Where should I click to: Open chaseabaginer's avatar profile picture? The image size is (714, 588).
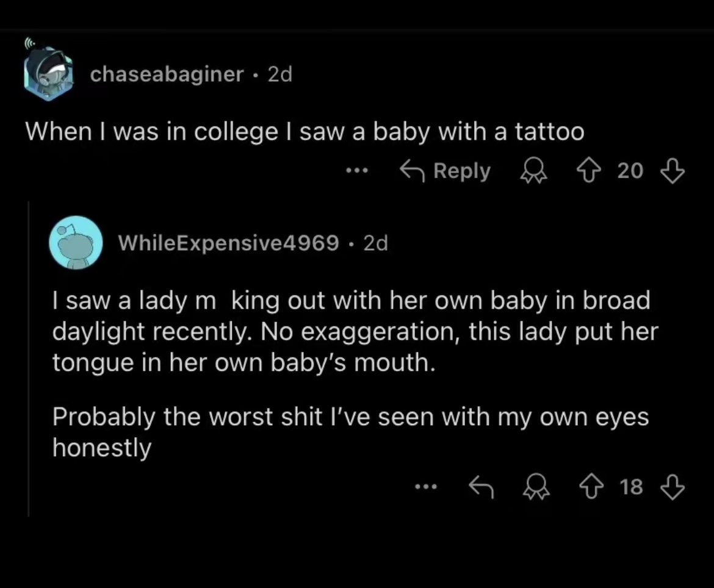49,74
